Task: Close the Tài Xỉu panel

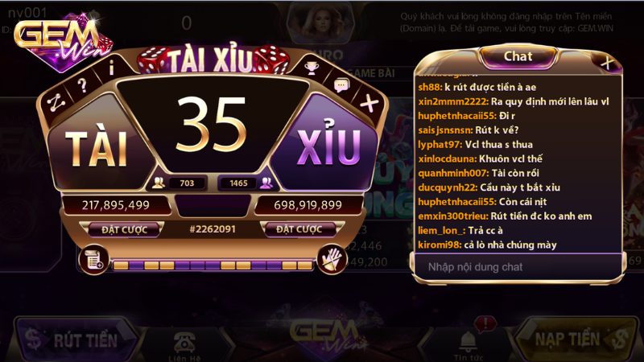Action: (x=369, y=103)
